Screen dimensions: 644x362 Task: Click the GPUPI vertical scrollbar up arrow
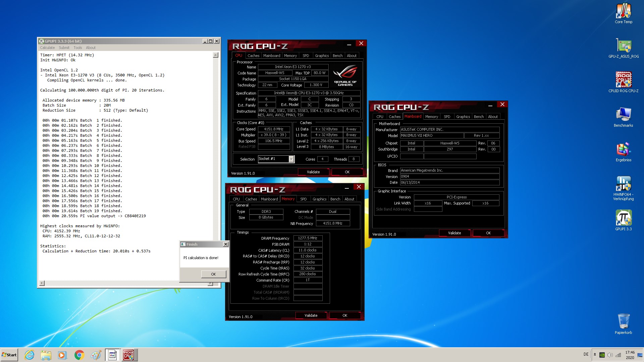click(216, 55)
